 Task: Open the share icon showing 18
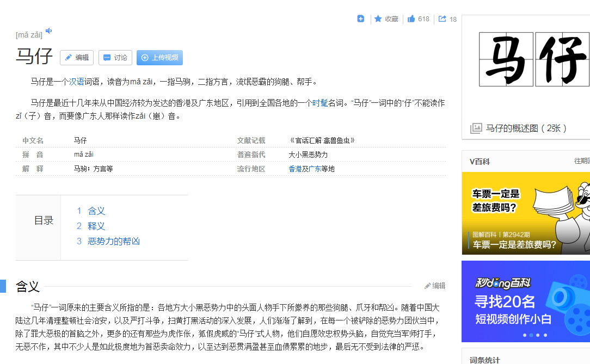click(x=442, y=19)
